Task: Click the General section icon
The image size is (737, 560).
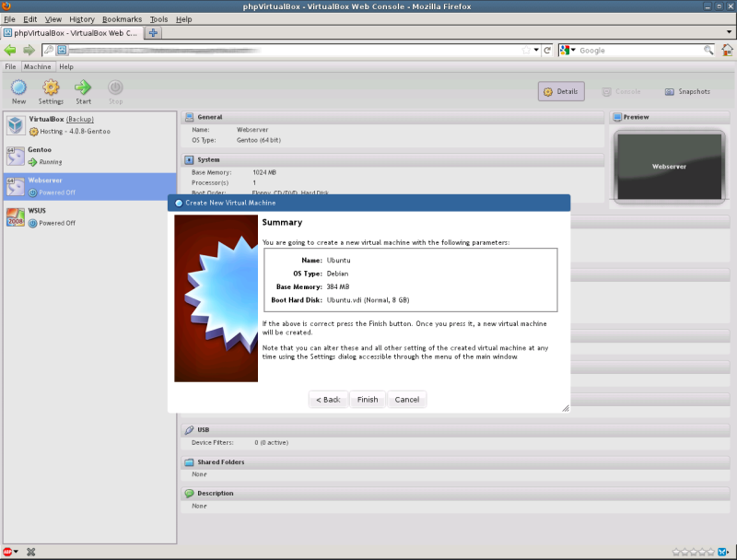Action: coord(189,117)
